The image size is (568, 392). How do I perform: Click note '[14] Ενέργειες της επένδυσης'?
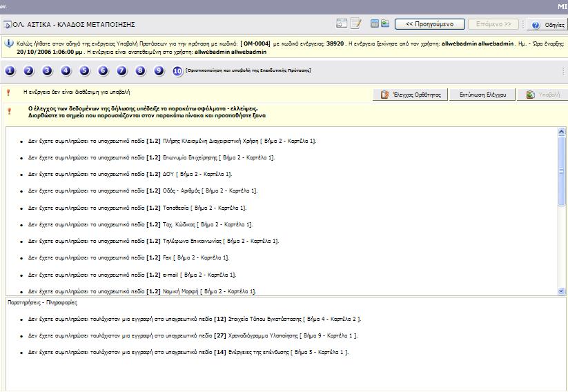(188, 352)
